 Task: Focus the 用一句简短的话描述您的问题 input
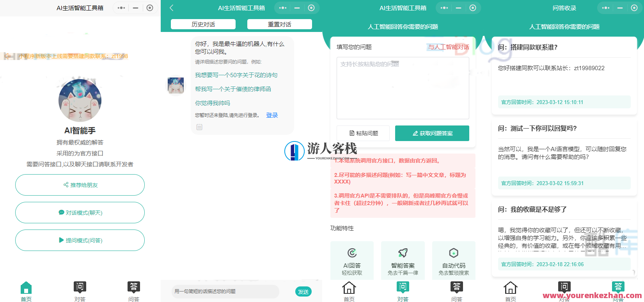225,291
